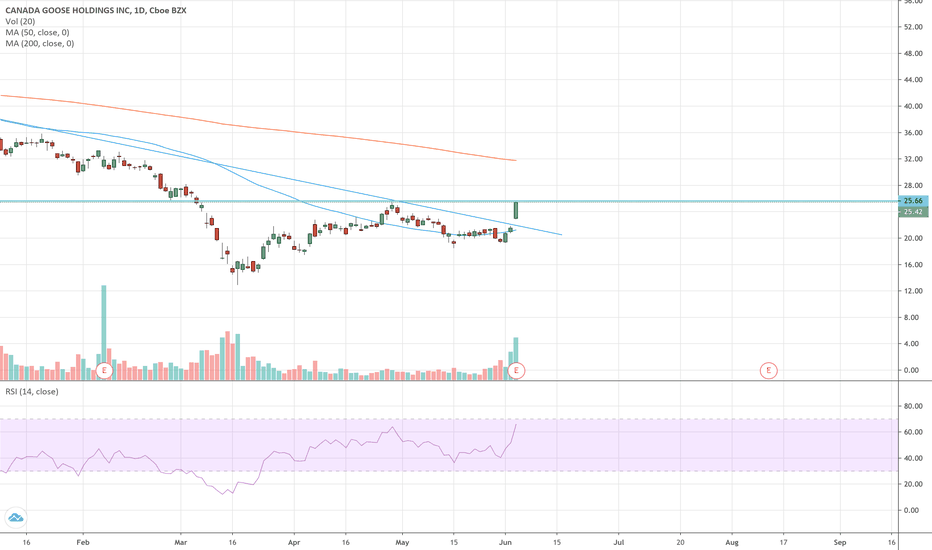932x550 pixels.
Task: Click the 25.42 green current price label
Action: (913, 212)
